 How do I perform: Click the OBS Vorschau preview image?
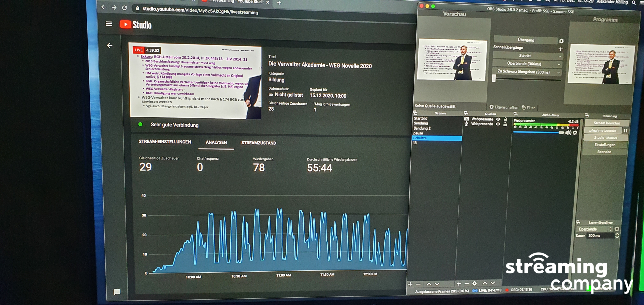point(452,60)
